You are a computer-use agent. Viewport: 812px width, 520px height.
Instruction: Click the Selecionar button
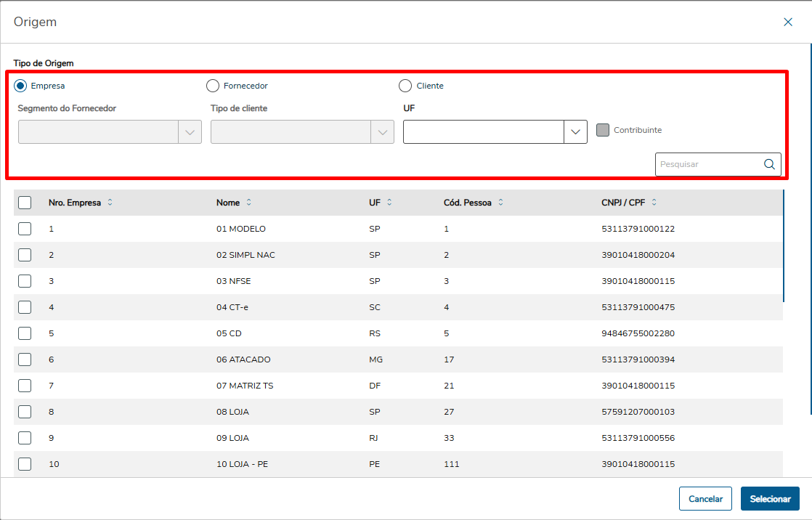(770, 499)
